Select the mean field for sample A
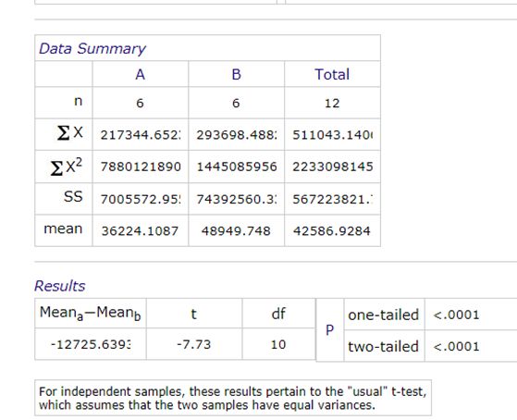 (x=141, y=231)
